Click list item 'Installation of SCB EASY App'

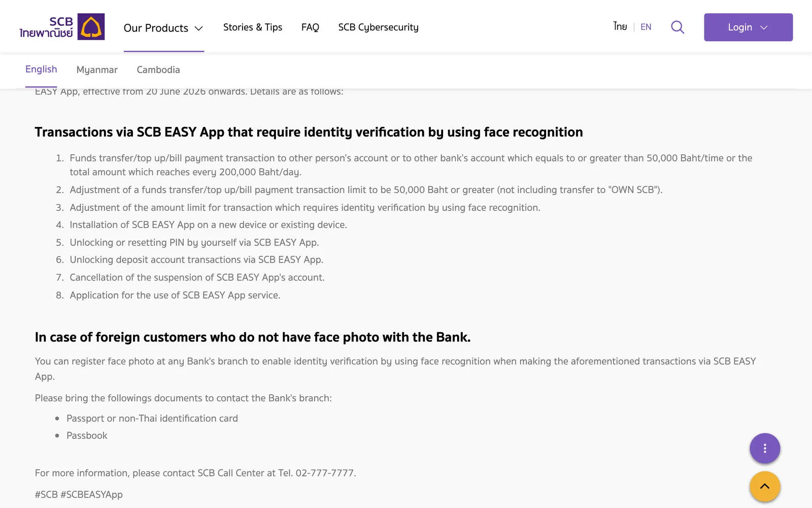(x=208, y=225)
